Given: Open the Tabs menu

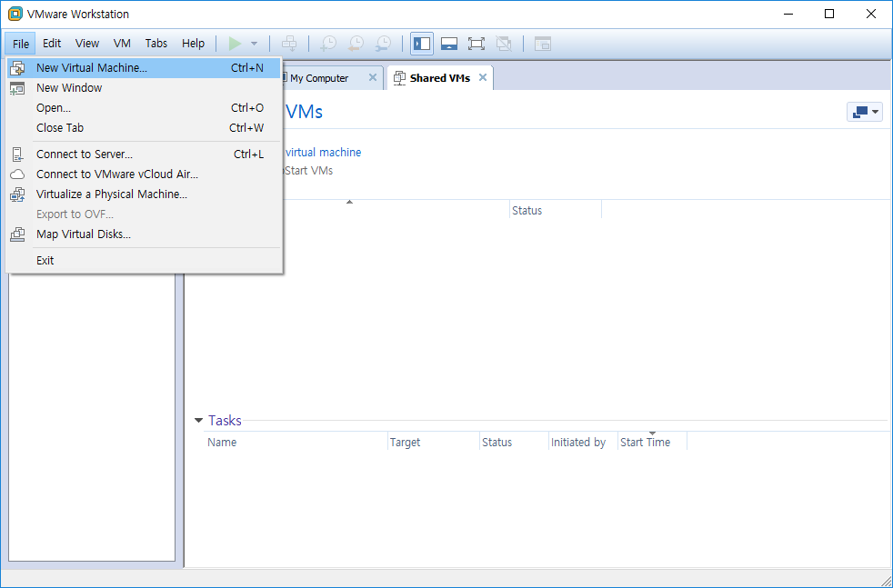Looking at the screenshot, I should click(156, 44).
